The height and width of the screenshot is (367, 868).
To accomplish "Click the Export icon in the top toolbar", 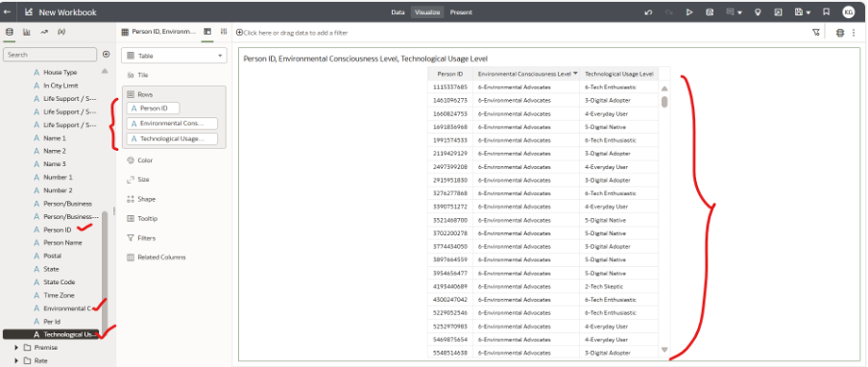I will pyautogui.click(x=778, y=12).
